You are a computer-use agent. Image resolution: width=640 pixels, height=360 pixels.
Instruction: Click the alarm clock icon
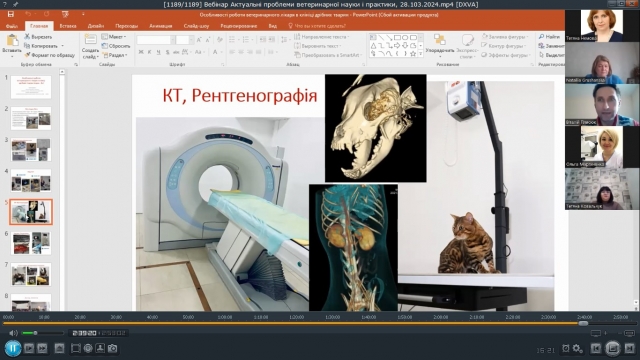point(565,349)
